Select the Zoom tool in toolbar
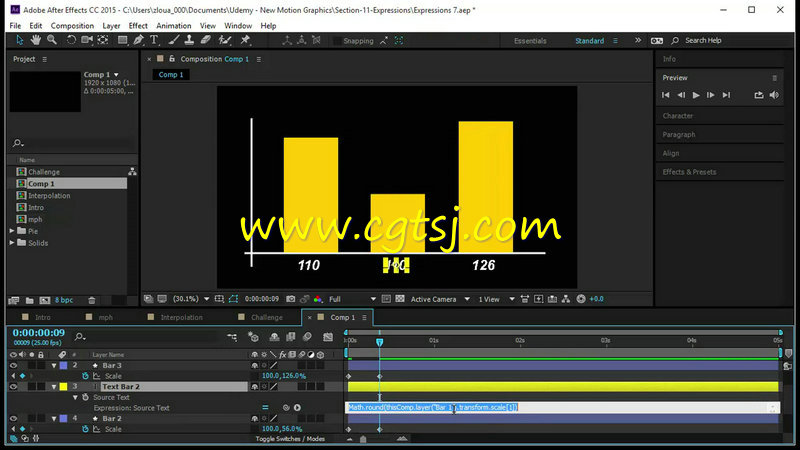The image size is (800, 450). pos(52,40)
